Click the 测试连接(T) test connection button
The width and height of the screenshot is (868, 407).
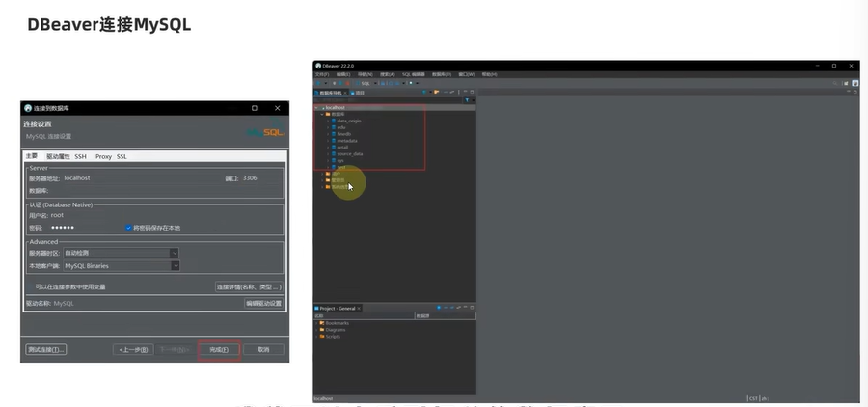coord(46,349)
